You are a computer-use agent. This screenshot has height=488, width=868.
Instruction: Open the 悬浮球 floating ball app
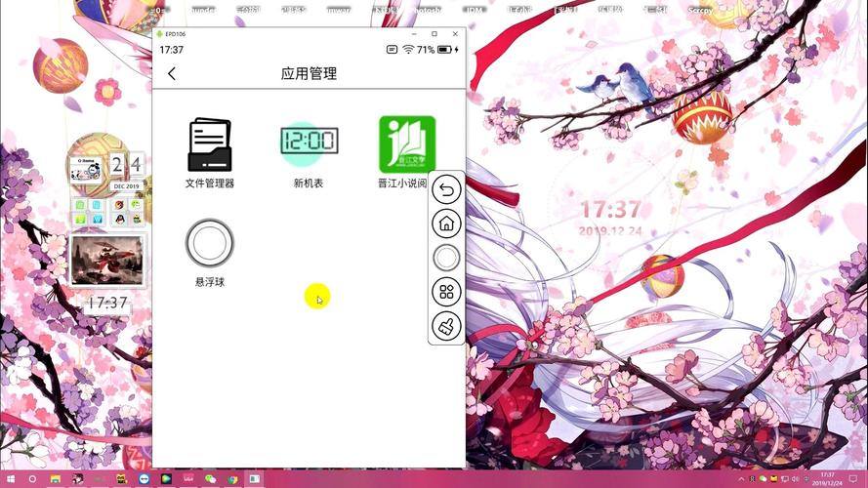(x=210, y=243)
